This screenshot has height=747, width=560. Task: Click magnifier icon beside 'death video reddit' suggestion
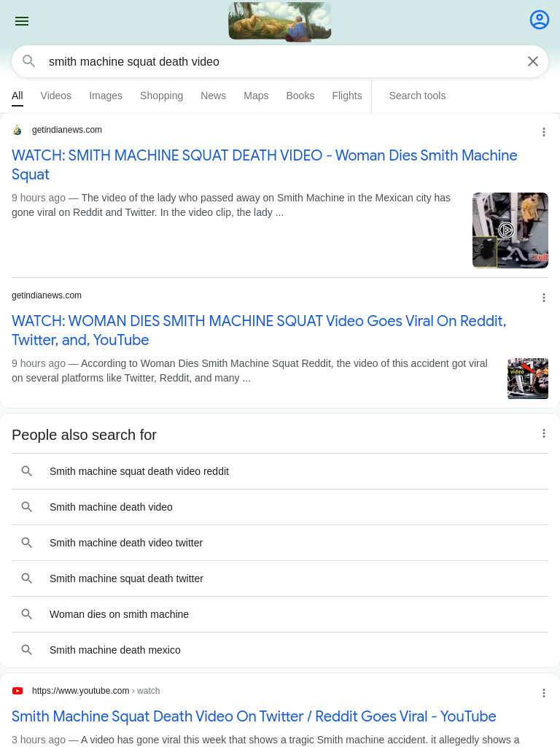point(27,471)
